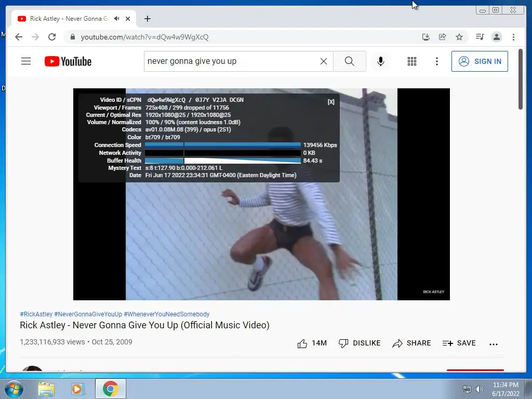Image resolution: width=532 pixels, height=399 pixels.
Task: Open Windows Media Player from taskbar
Action: (78, 389)
